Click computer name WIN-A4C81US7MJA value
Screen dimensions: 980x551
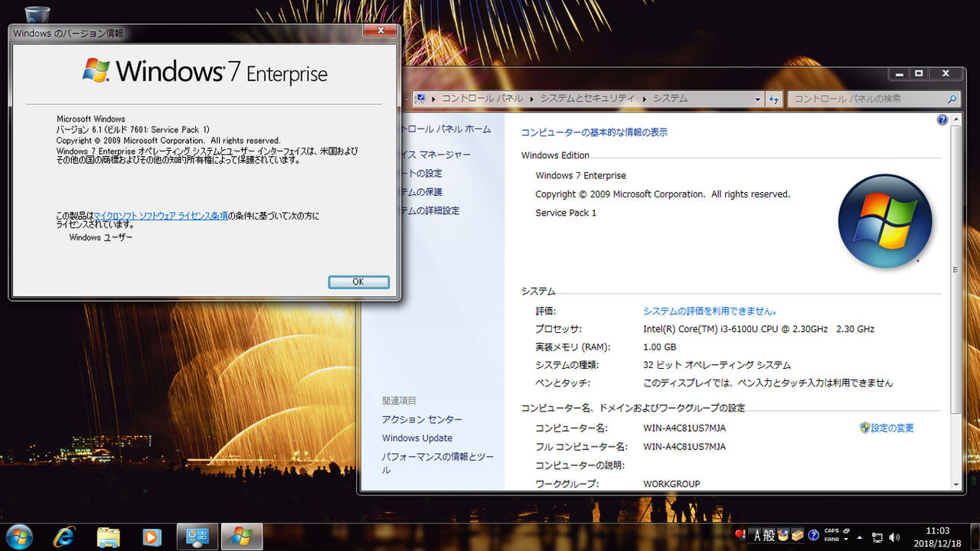tap(684, 428)
